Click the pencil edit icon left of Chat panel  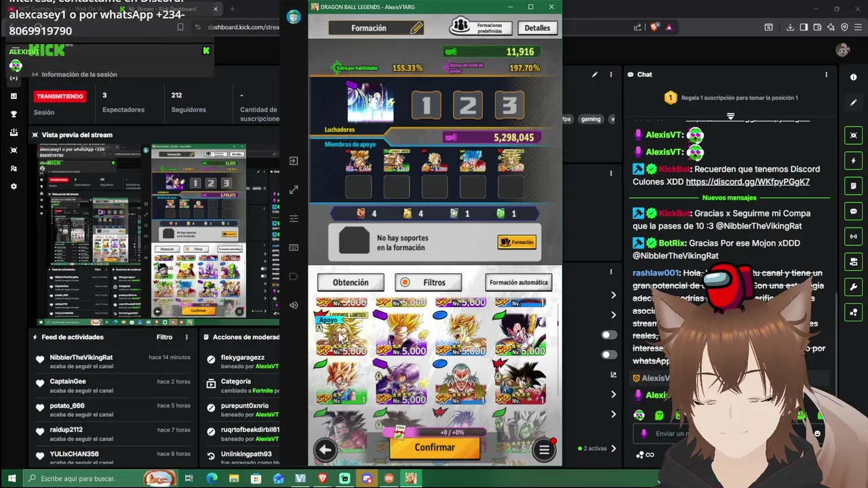[x=595, y=75]
